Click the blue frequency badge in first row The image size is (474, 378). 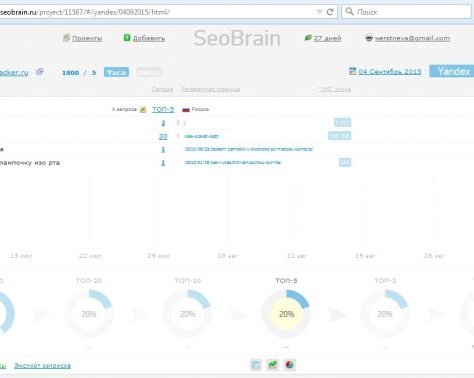click(x=342, y=123)
